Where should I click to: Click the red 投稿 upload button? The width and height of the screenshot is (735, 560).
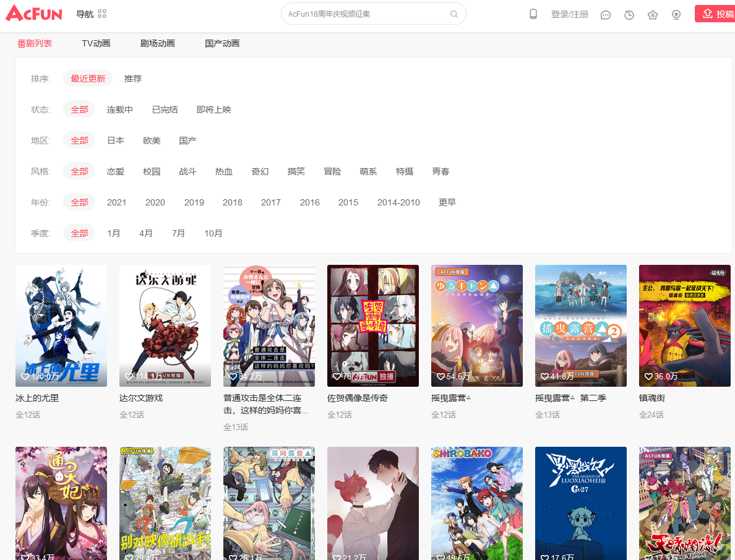pos(716,14)
